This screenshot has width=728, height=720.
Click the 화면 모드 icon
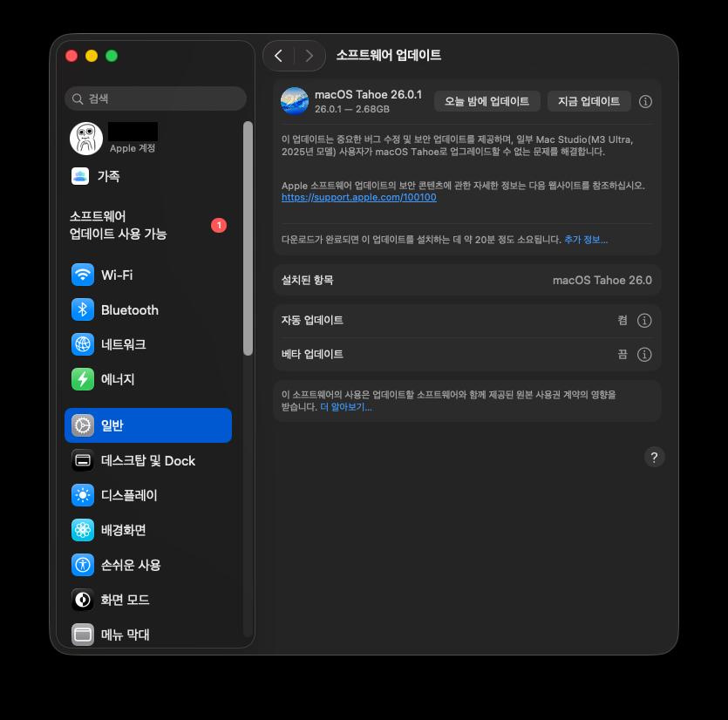pyautogui.click(x=83, y=601)
